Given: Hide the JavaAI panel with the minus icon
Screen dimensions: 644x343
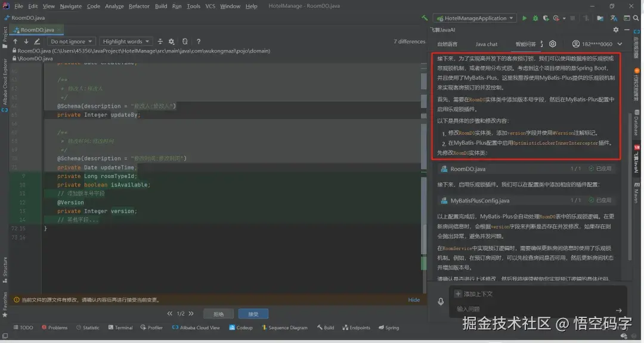Looking at the screenshot, I should point(627,30).
